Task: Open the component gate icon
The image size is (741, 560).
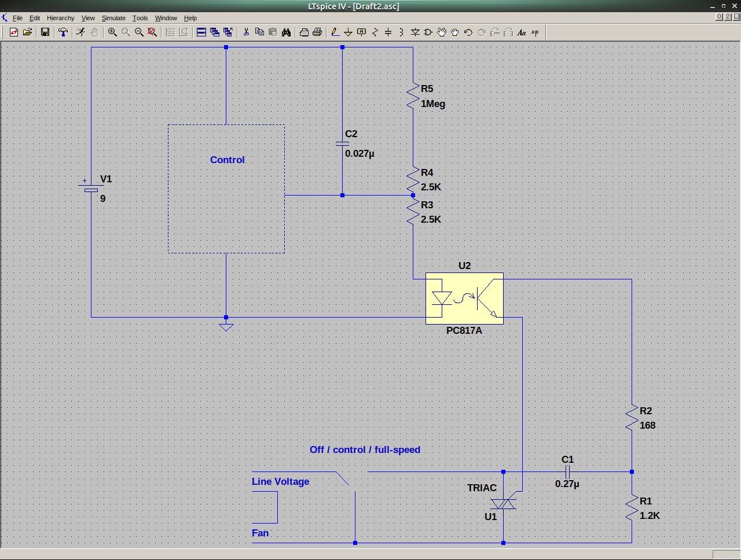Action: tap(428, 32)
